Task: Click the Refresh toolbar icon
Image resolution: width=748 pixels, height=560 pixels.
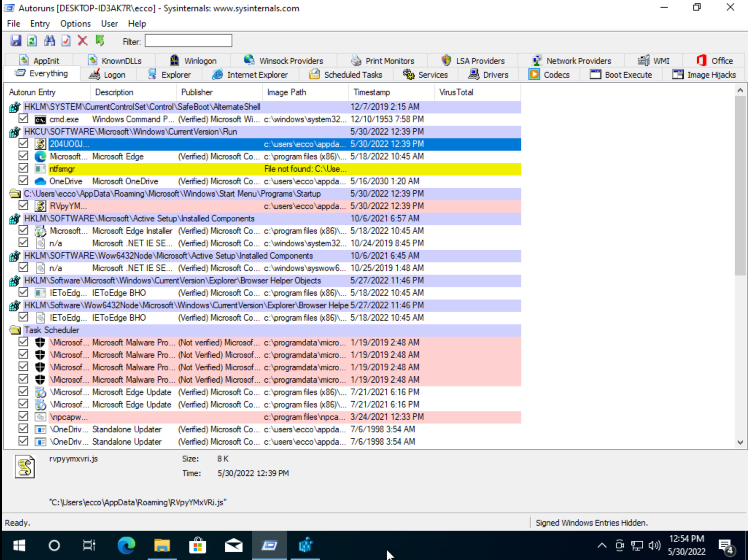Action: [x=32, y=40]
